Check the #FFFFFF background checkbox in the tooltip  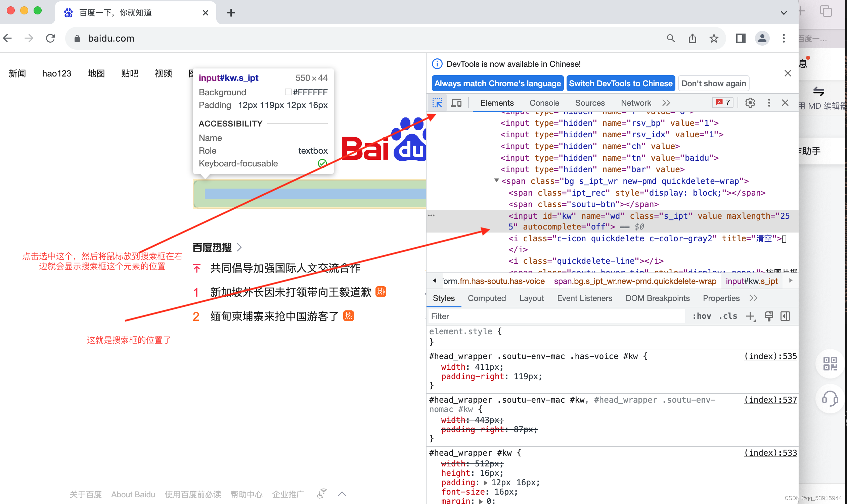[288, 92]
